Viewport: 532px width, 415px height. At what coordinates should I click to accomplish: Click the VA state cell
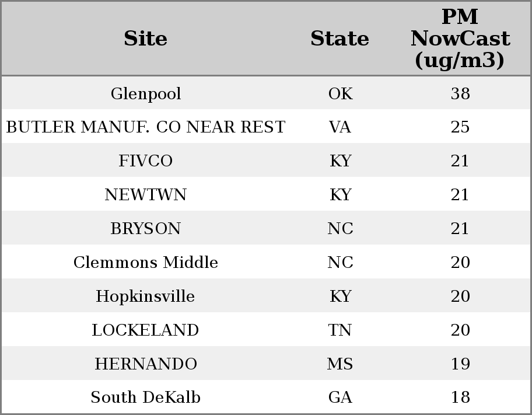[x=340, y=127]
